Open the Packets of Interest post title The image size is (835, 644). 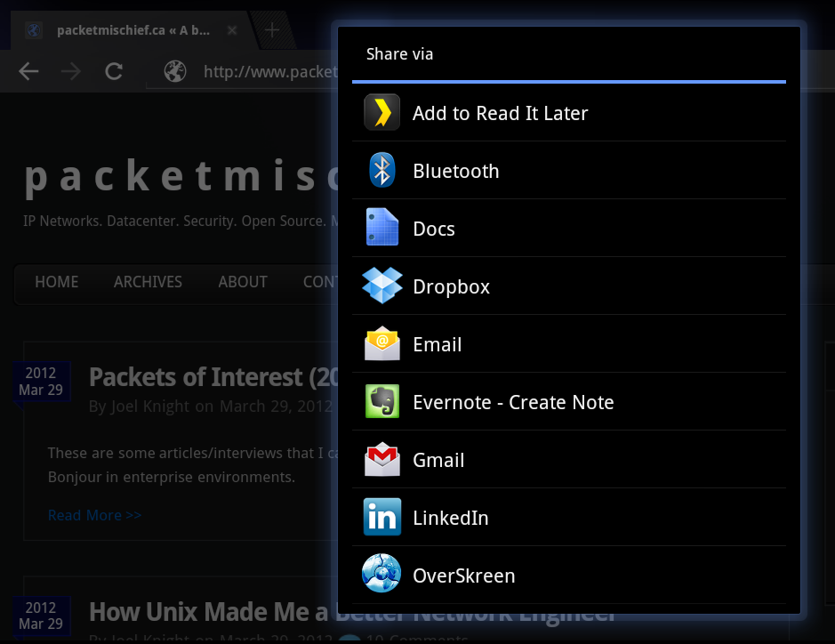pyautogui.click(x=213, y=377)
